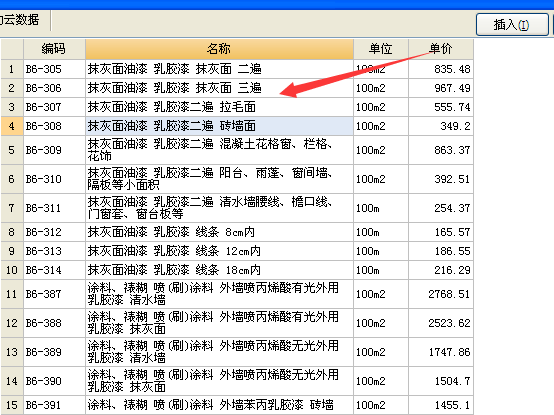The width and height of the screenshot is (554, 415).
Task: Click price 392.51
Action: point(441,179)
